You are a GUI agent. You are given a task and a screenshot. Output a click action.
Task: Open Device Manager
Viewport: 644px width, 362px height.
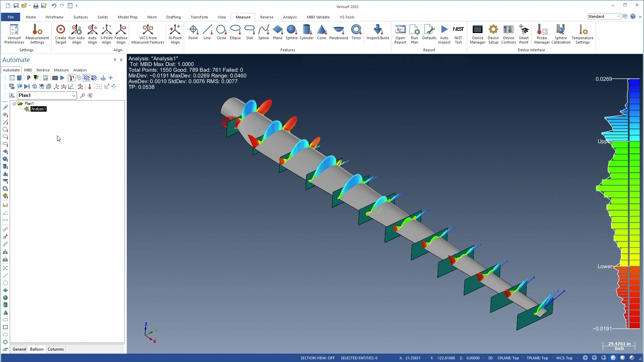[x=478, y=34]
